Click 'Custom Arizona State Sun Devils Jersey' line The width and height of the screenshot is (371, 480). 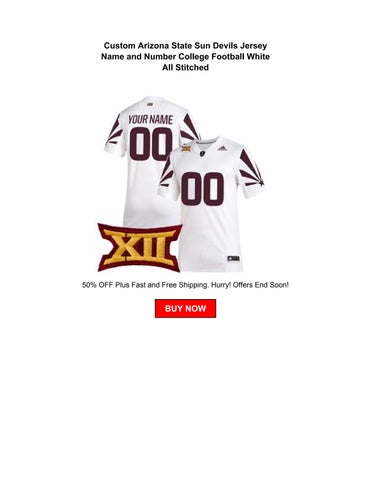click(185, 45)
